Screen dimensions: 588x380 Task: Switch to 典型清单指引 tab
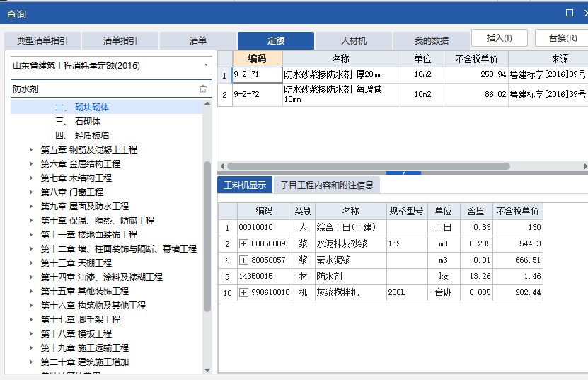(42, 40)
